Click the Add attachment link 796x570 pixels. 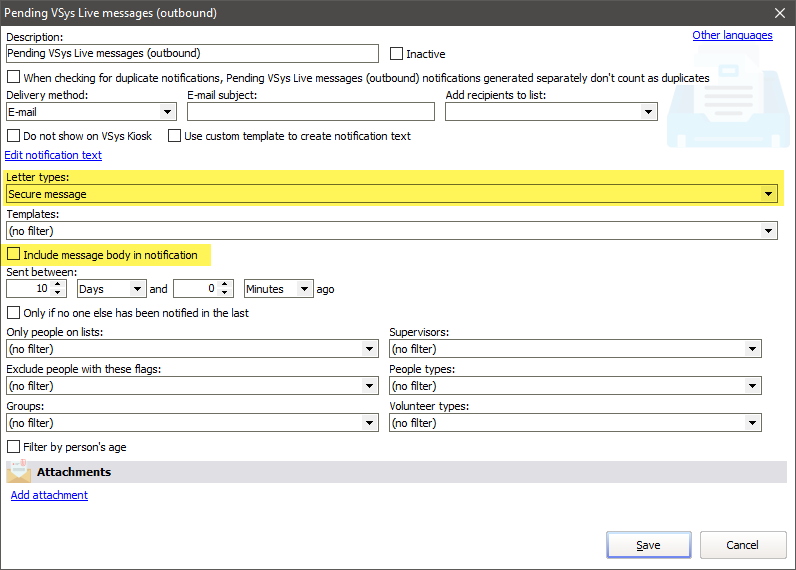click(49, 495)
